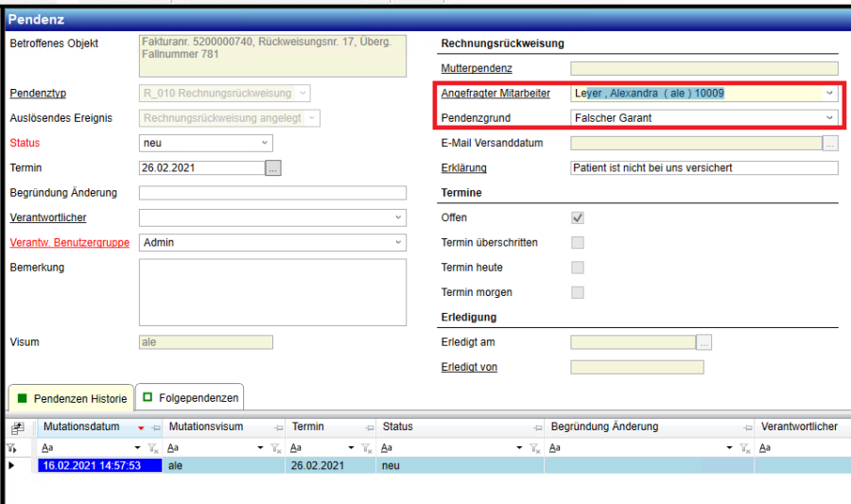Sort by the Mutationsdatum column header

pos(81,427)
